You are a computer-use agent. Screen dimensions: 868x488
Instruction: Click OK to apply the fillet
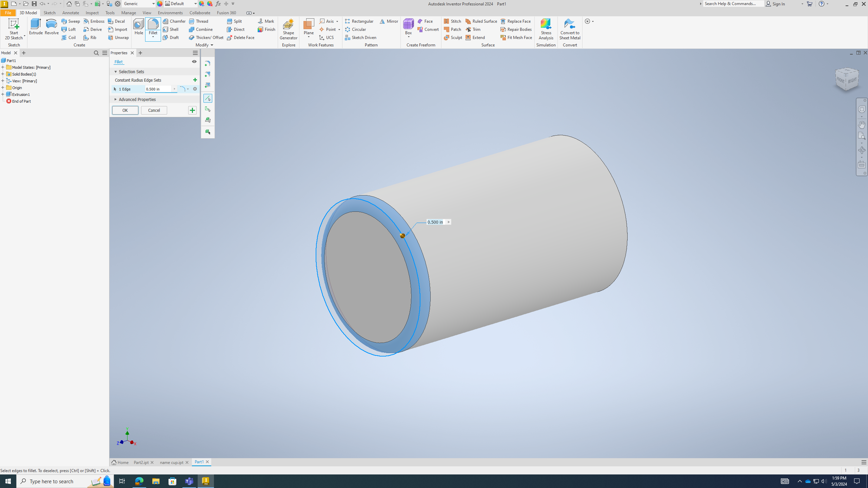tap(125, 110)
